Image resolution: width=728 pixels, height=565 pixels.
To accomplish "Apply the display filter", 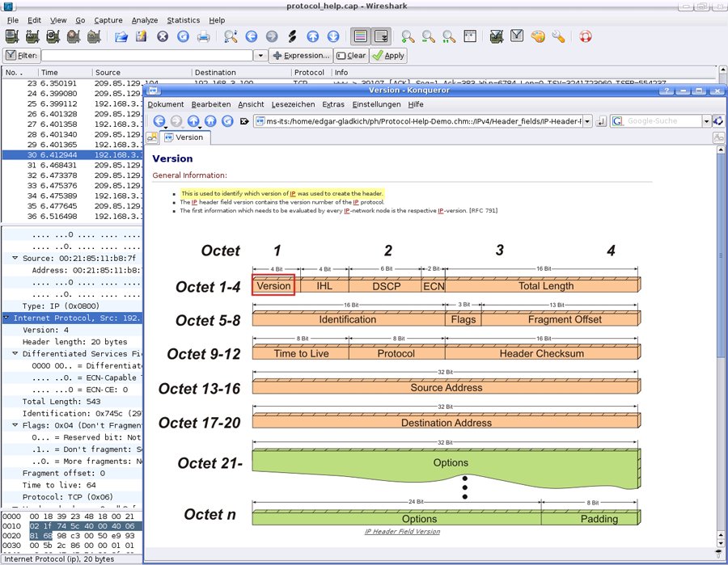I will click(x=388, y=56).
